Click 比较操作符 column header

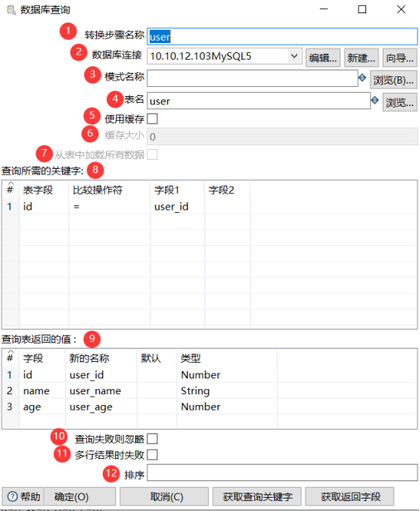[109, 190]
